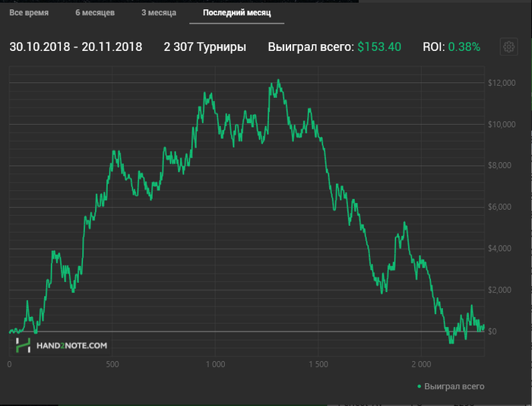Select the "Последний месяц" tab

pos(233,14)
